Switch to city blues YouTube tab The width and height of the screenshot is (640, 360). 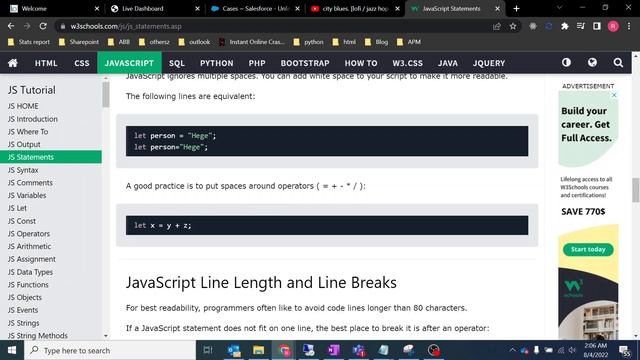(354, 9)
